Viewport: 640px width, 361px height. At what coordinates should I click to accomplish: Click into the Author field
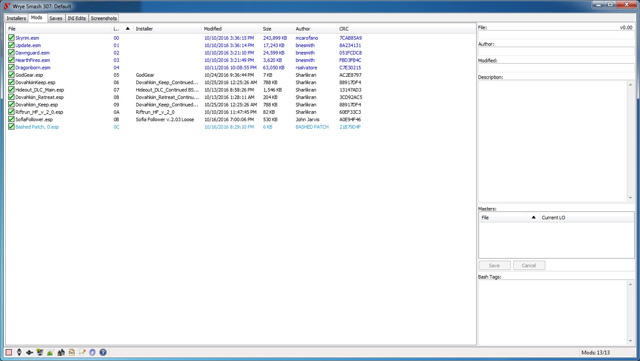tap(556, 51)
